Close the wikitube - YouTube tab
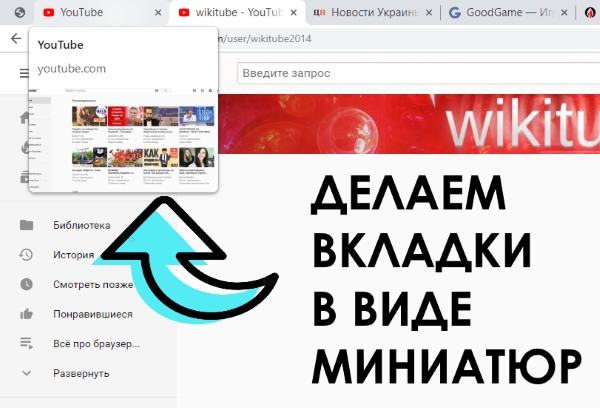 [293, 13]
